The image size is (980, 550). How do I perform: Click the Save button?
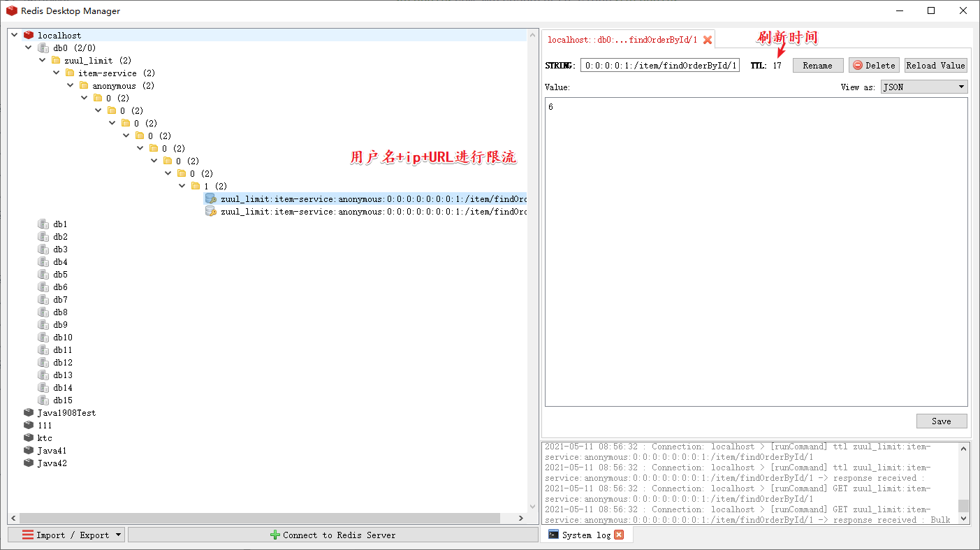[x=942, y=421]
